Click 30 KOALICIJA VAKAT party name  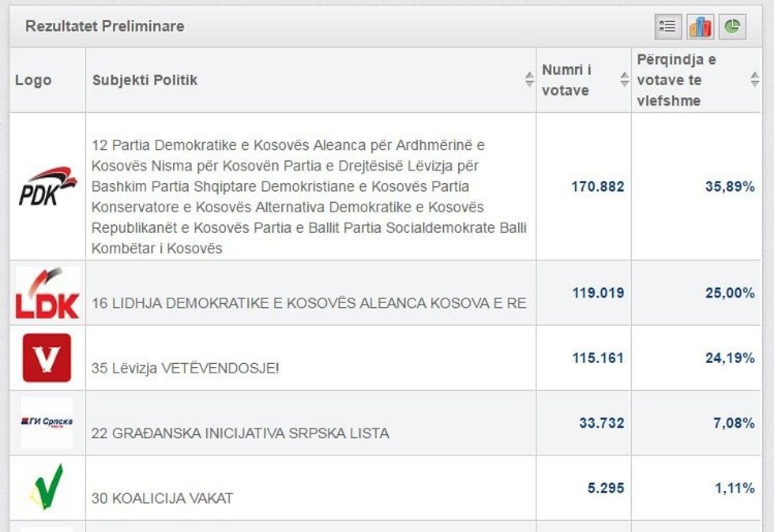tap(162, 498)
